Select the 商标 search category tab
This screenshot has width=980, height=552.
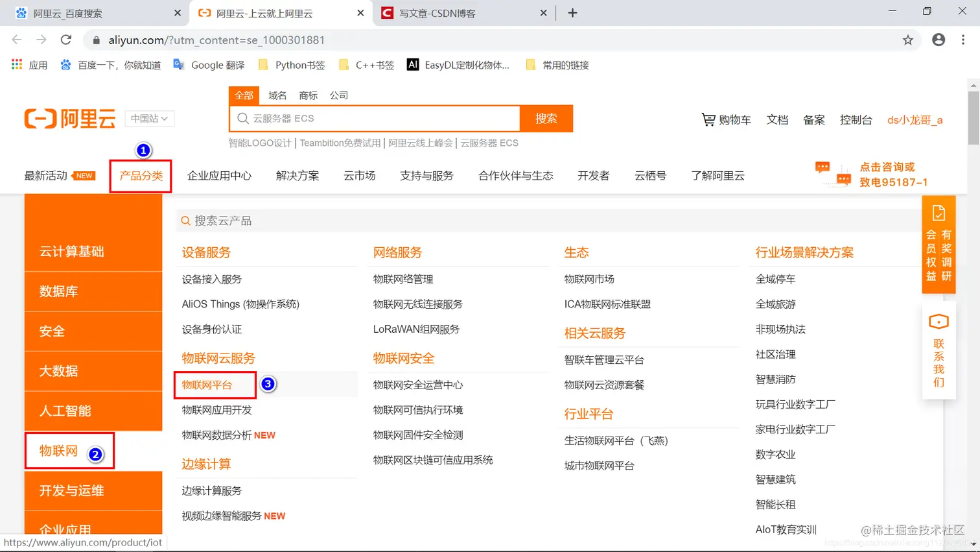point(308,95)
